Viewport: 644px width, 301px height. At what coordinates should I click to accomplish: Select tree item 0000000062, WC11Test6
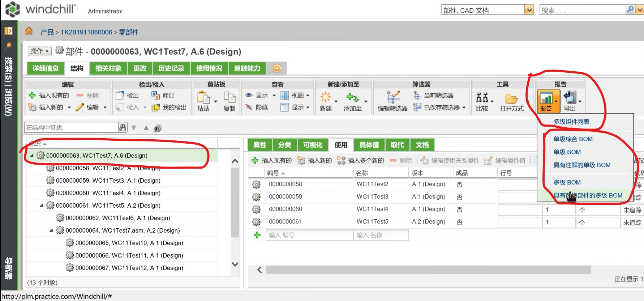point(118,218)
